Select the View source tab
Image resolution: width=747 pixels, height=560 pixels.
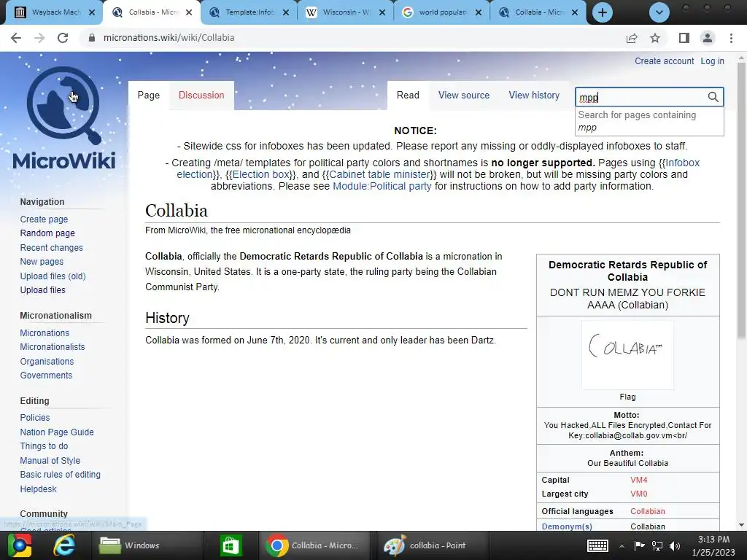[x=463, y=96]
